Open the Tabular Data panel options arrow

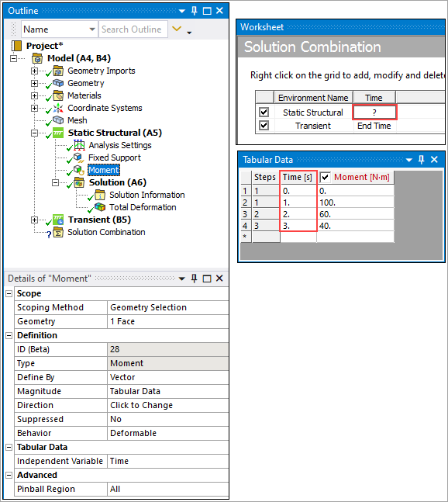click(409, 160)
